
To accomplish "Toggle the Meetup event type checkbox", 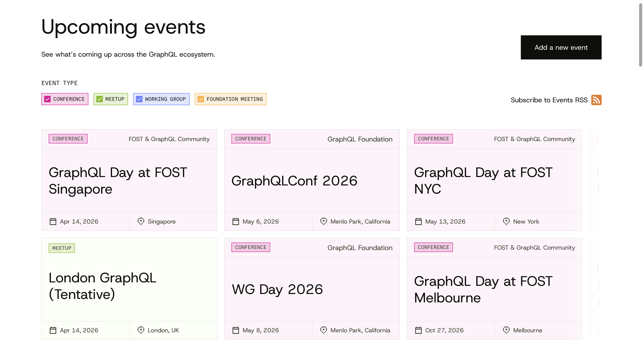I will pos(100,99).
